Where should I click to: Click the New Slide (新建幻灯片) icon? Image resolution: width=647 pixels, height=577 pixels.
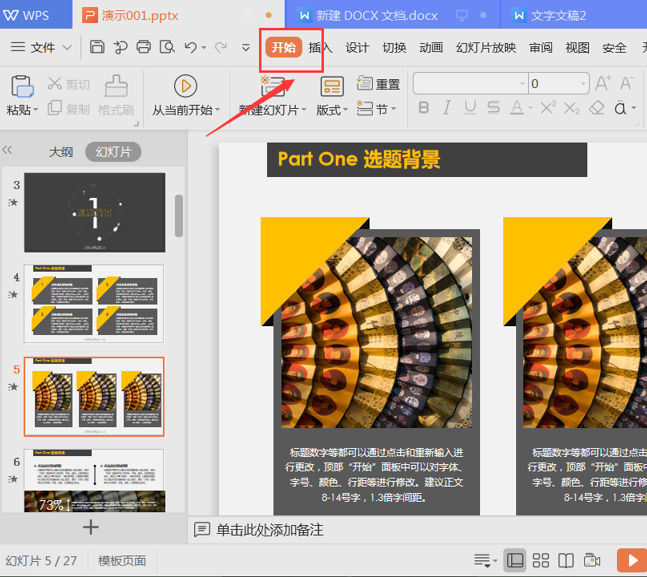click(273, 86)
